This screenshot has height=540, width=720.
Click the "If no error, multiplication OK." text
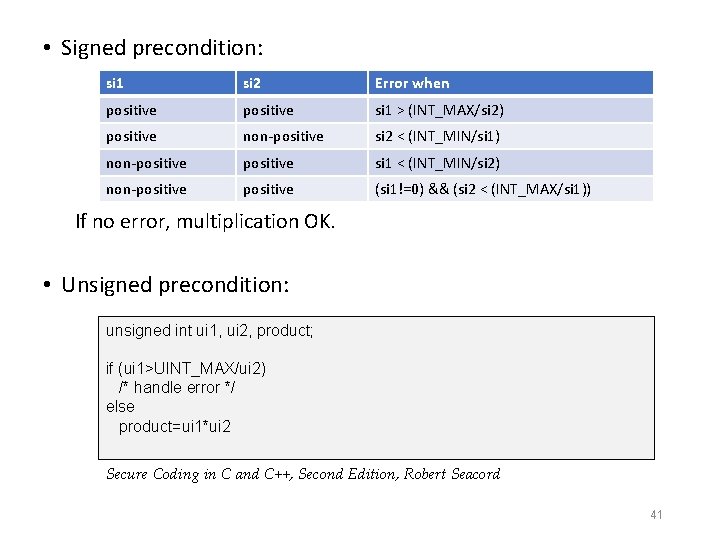[205, 221]
